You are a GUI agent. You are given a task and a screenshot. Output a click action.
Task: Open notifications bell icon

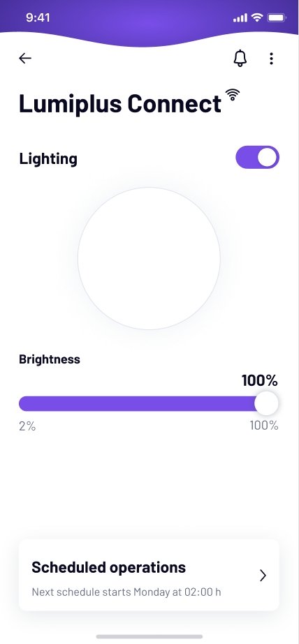(x=240, y=59)
